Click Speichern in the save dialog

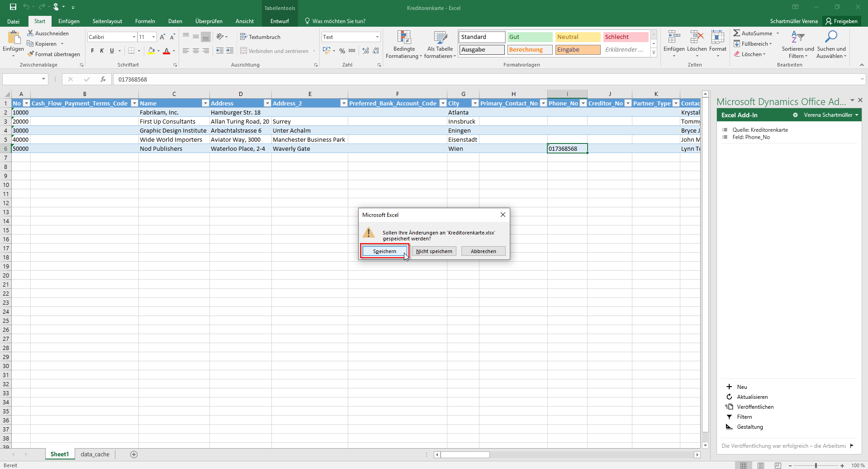coord(384,251)
